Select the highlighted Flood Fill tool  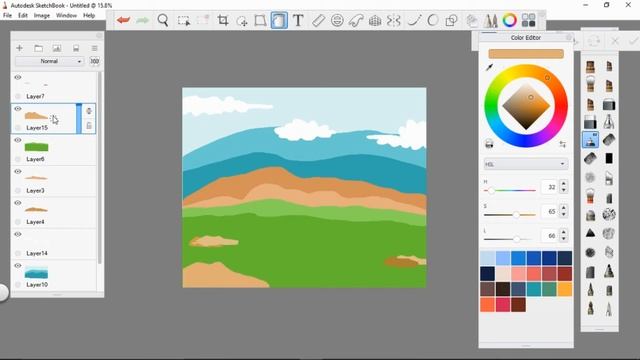(x=279, y=20)
